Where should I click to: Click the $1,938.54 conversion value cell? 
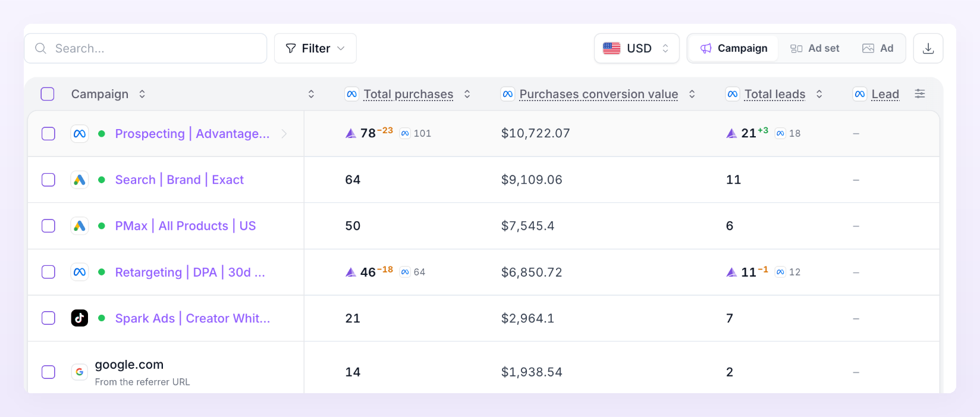[x=532, y=372]
